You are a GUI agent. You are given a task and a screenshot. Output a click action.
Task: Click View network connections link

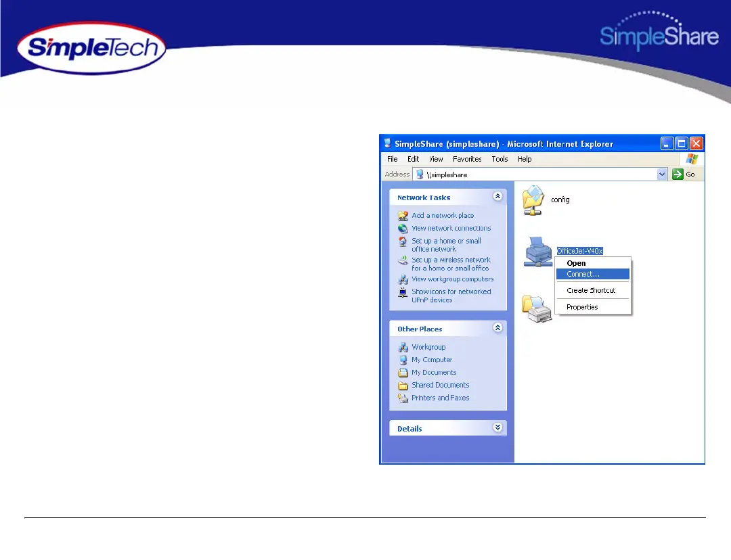click(451, 229)
